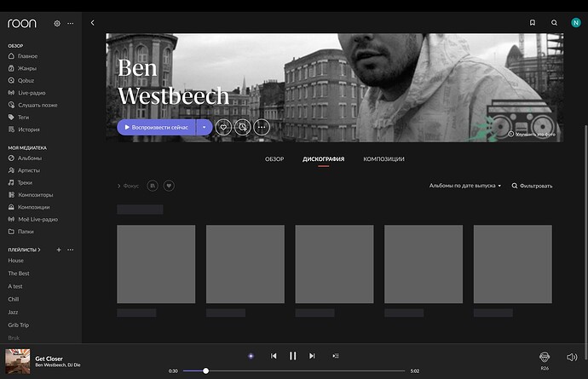Screen dimensions: 588x379
Task: Open the profile avatar N
Action: (x=575, y=23)
